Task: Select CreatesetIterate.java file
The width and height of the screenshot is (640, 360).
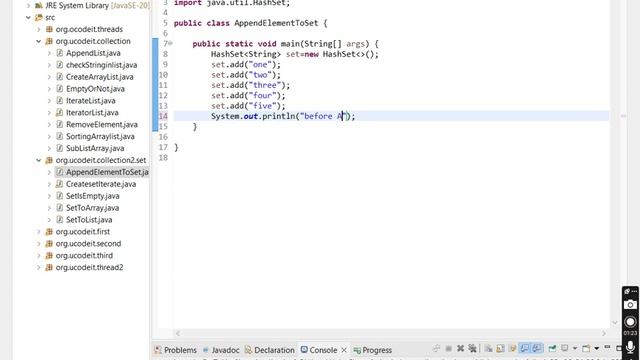Action: coord(101,184)
